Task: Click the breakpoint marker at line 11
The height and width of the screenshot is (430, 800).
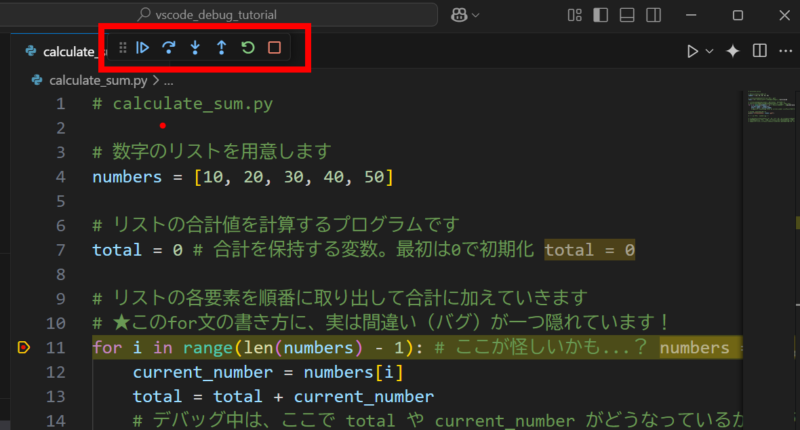Action: click(x=24, y=347)
